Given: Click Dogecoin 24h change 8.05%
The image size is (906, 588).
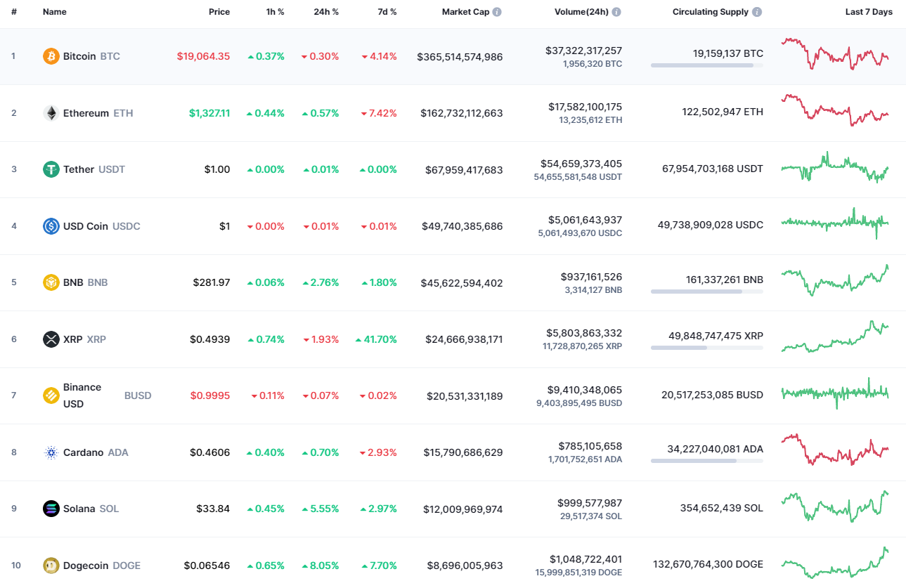Looking at the screenshot, I should (321, 566).
